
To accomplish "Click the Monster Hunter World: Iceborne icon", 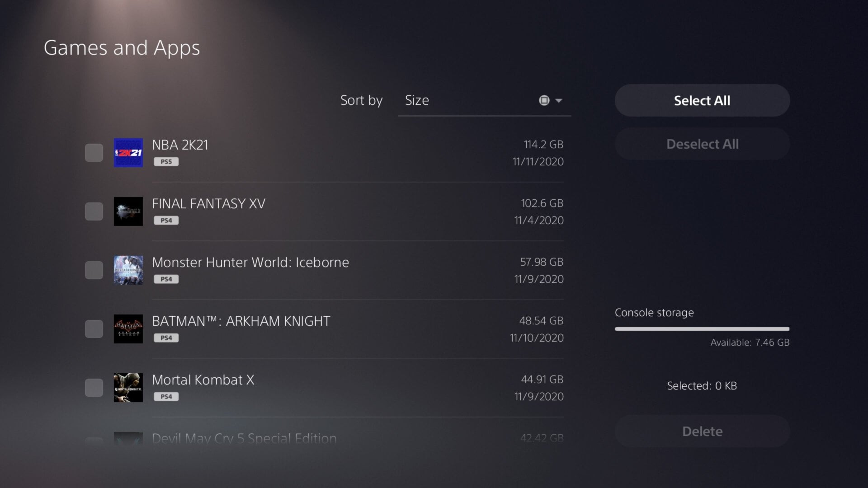I will click(x=128, y=270).
